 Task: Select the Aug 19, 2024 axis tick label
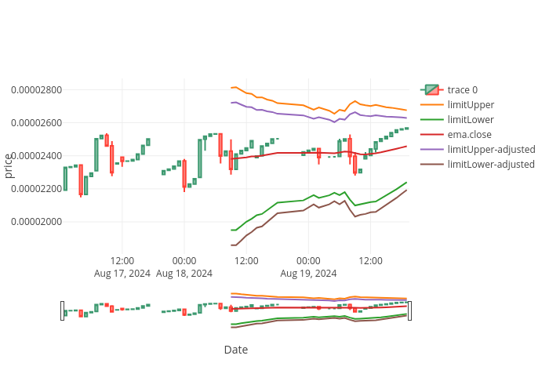point(308,274)
